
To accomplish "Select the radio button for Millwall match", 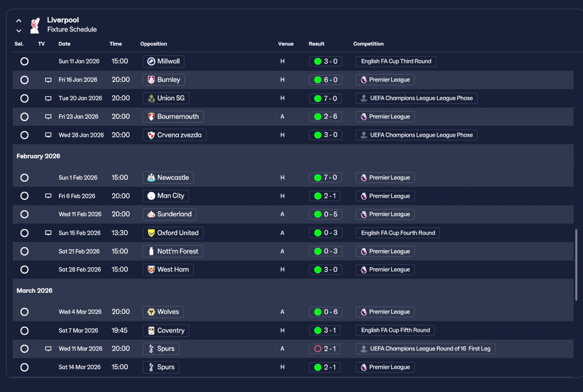I will point(25,61).
